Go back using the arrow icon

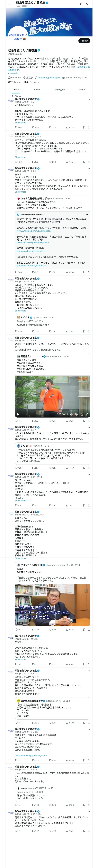[9, 4]
